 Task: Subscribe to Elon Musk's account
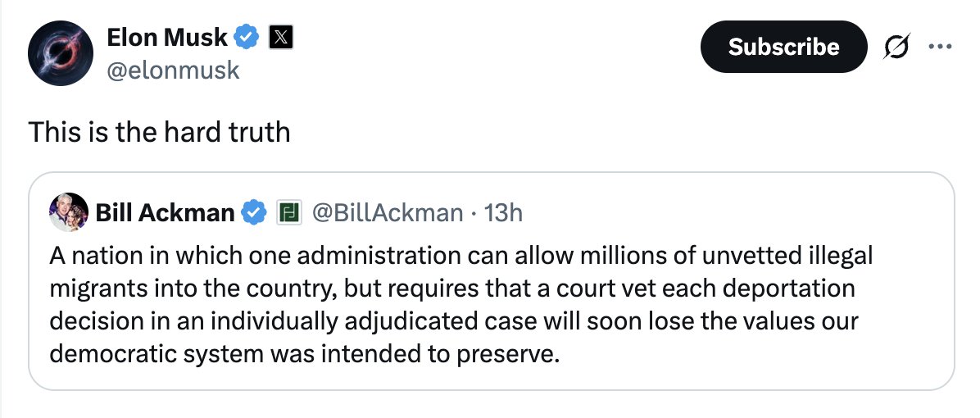tap(783, 47)
